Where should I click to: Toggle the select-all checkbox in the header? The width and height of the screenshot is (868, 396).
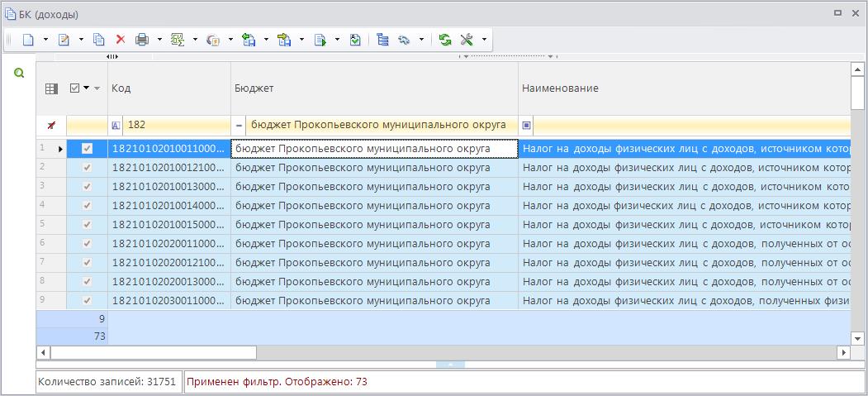tap(75, 88)
